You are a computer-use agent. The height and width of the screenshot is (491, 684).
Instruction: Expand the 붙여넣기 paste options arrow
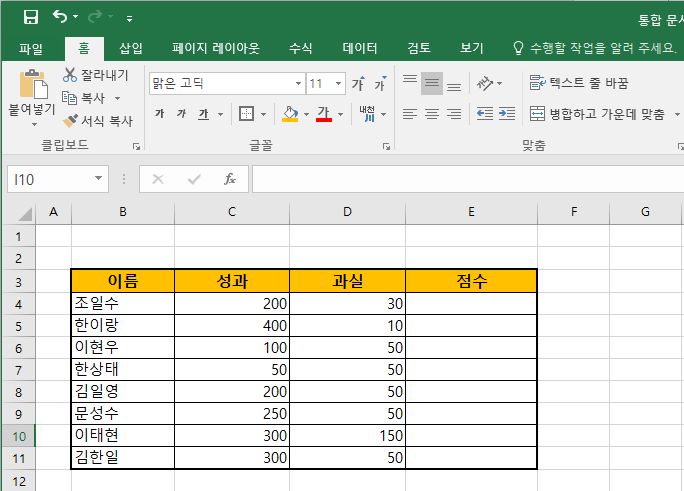pyautogui.click(x=34, y=125)
